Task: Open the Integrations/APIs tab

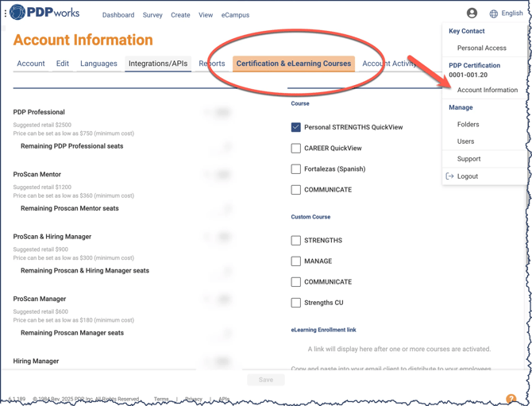Action: [158, 64]
